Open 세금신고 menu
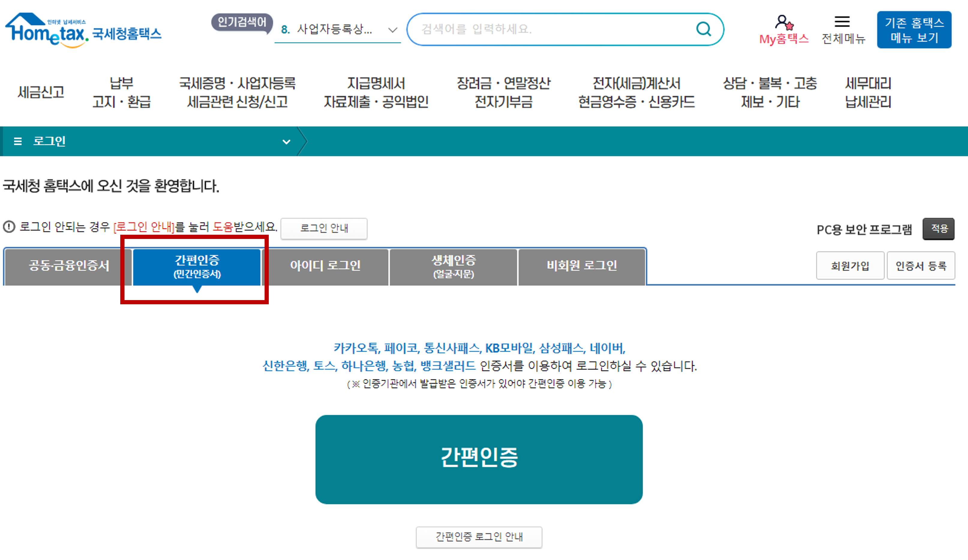The height and width of the screenshot is (560, 968). click(x=41, y=92)
